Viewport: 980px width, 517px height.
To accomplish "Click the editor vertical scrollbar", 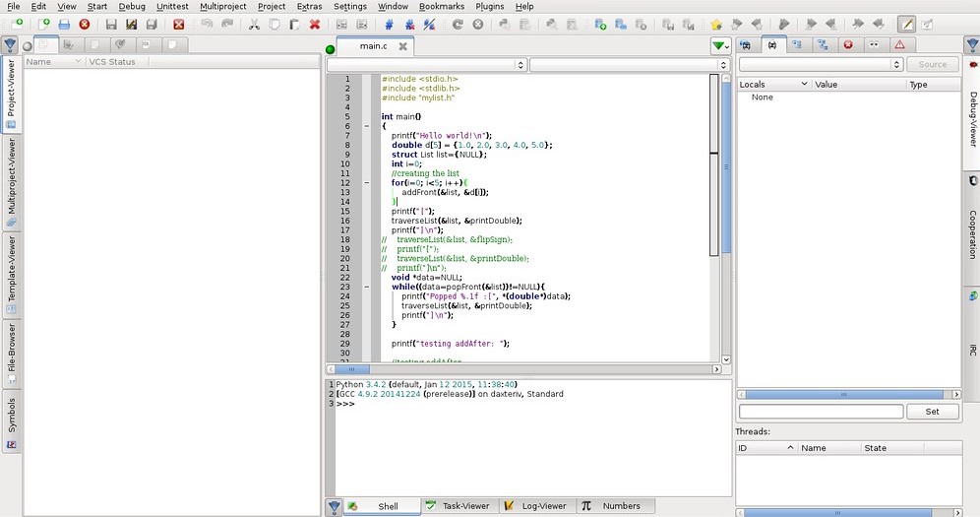I will tap(727, 167).
